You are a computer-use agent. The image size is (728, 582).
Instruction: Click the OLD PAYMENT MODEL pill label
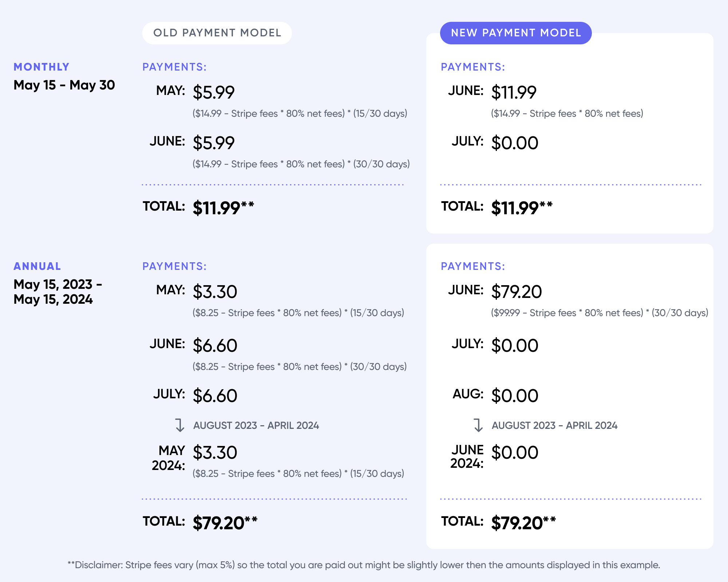(x=217, y=33)
